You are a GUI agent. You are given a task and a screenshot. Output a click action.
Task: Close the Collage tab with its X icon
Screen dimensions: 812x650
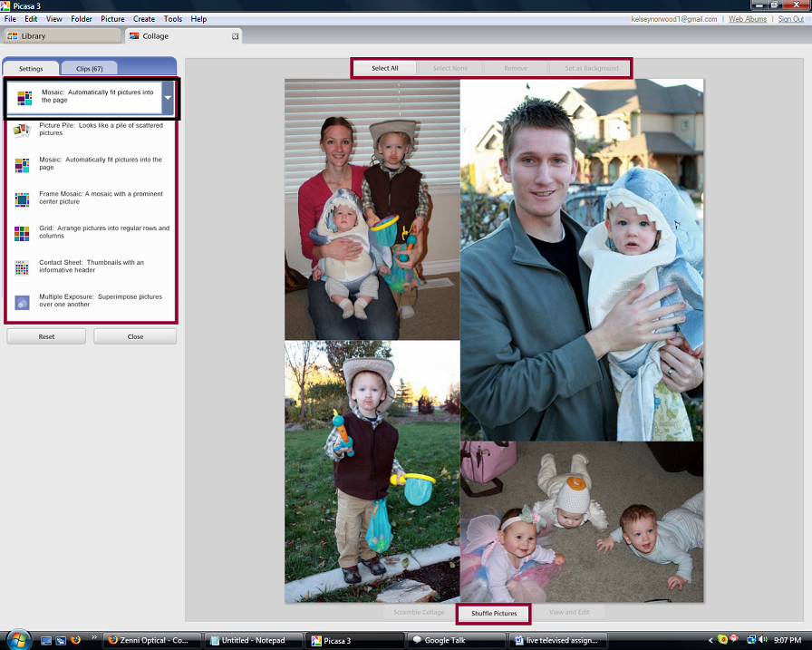point(235,36)
